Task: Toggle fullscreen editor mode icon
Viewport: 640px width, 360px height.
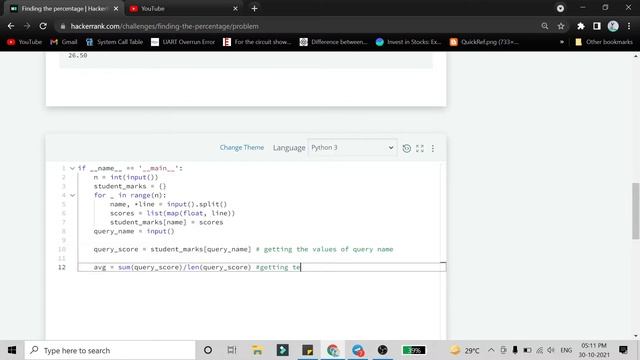Action: [x=420, y=148]
